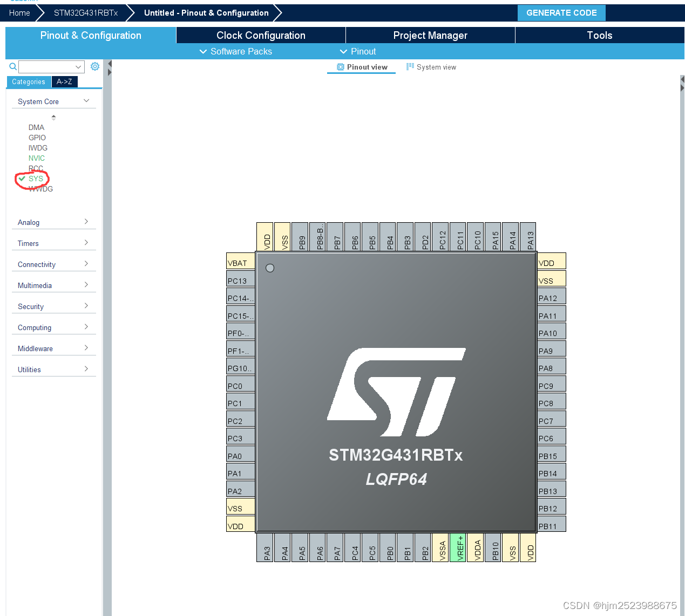The width and height of the screenshot is (685, 616).
Task: Open the search box dropdown arrow
Action: coord(79,66)
